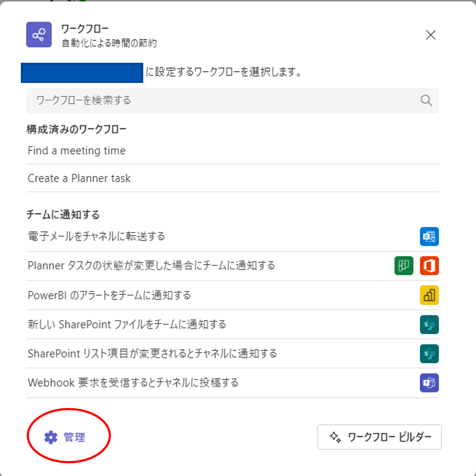Viewport: 476px width, 476px height.
Task: Click the ワークフロー ビルダー button
Action: click(x=379, y=437)
